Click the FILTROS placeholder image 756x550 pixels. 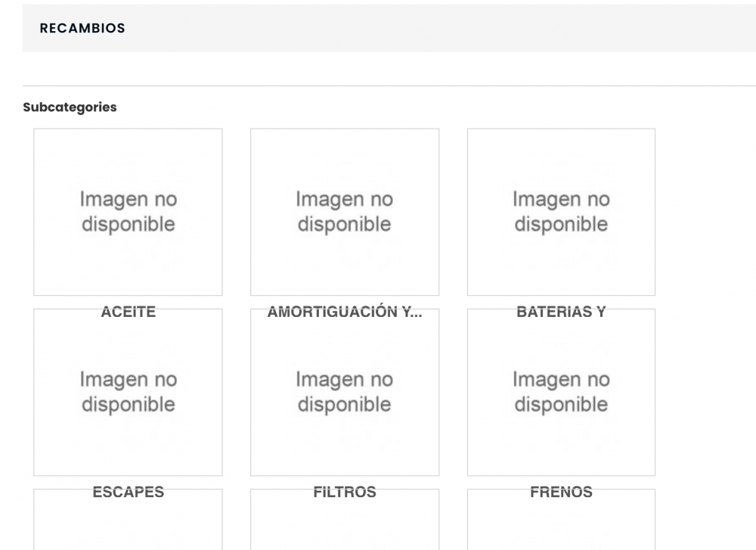click(x=344, y=392)
